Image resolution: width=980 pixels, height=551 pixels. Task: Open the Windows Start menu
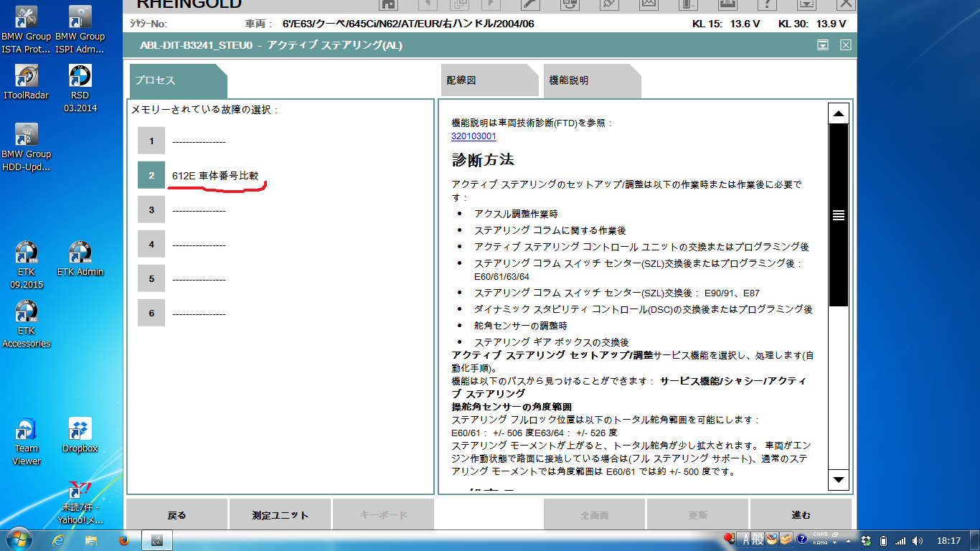coord(18,540)
